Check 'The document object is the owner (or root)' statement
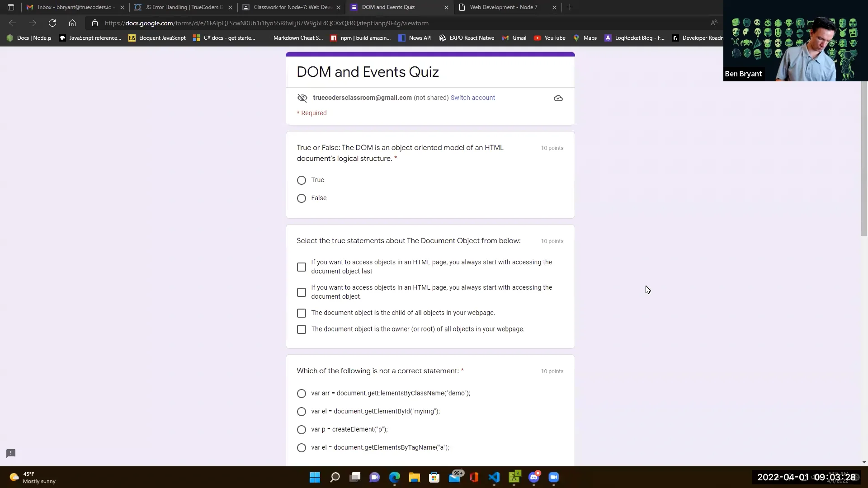The height and width of the screenshot is (488, 868). 302,329
